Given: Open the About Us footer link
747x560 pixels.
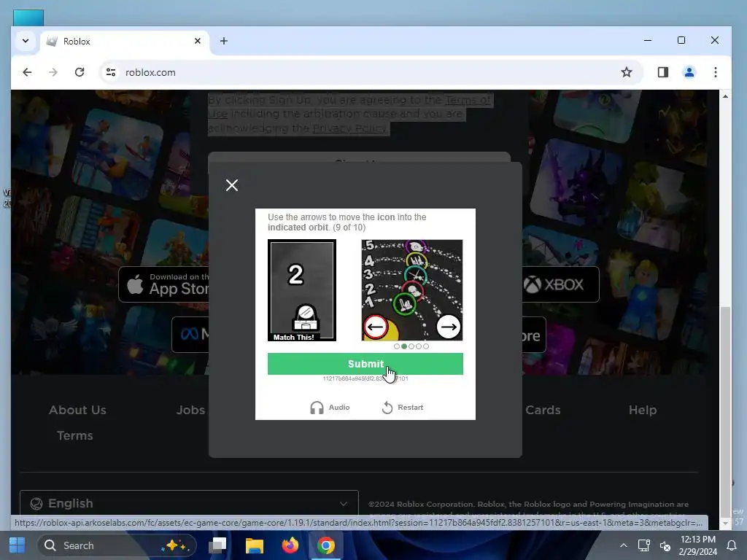Looking at the screenshot, I should pos(77,410).
